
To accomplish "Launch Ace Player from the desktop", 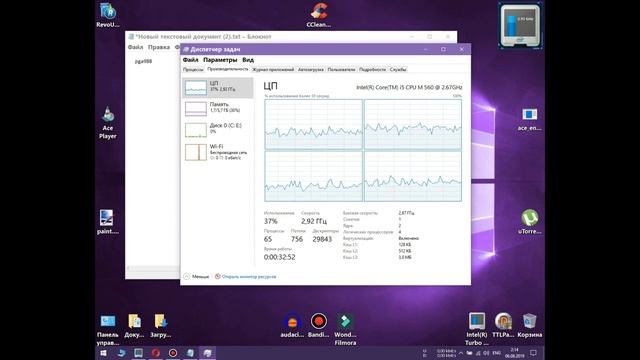I will (x=108, y=123).
